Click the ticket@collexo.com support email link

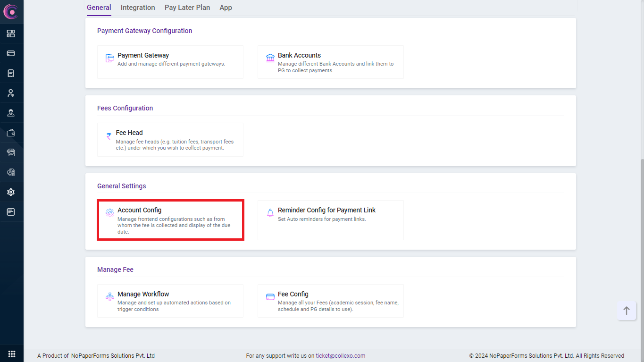[x=340, y=356]
